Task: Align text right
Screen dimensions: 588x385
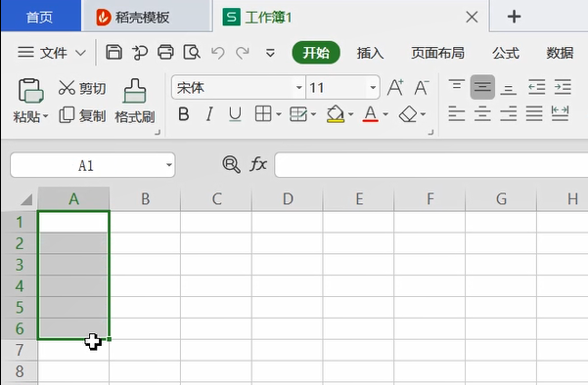Action: [x=508, y=113]
